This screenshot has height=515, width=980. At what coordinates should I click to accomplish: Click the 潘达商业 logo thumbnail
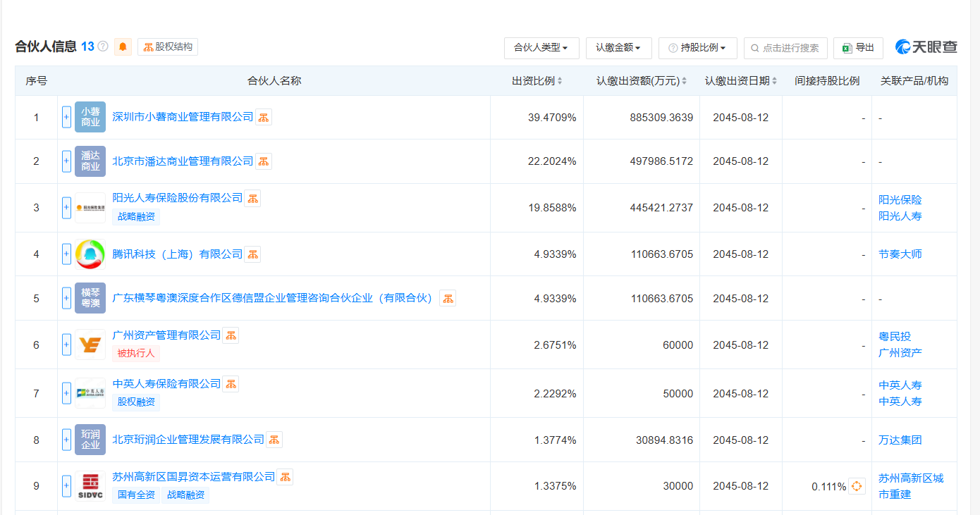(x=90, y=161)
